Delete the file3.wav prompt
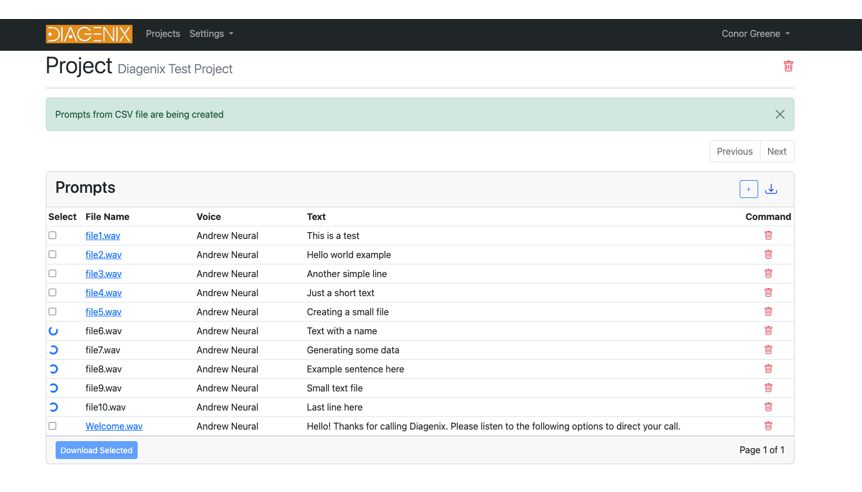The height and width of the screenshot is (492, 862). tap(768, 274)
